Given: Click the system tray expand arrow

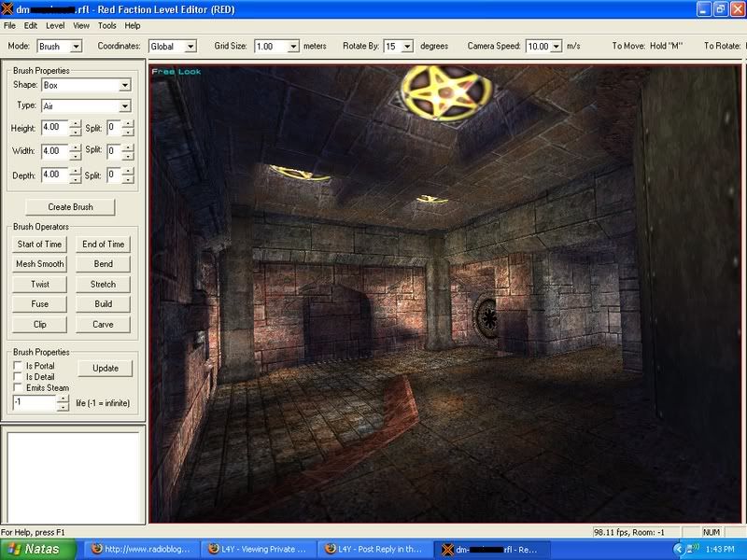Looking at the screenshot, I should [x=679, y=550].
